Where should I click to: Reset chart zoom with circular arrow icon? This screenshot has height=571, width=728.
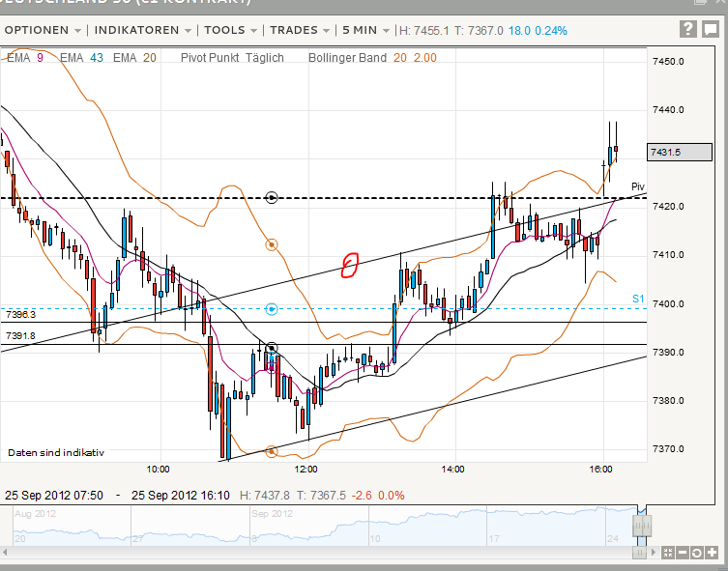pyautogui.click(x=697, y=553)
